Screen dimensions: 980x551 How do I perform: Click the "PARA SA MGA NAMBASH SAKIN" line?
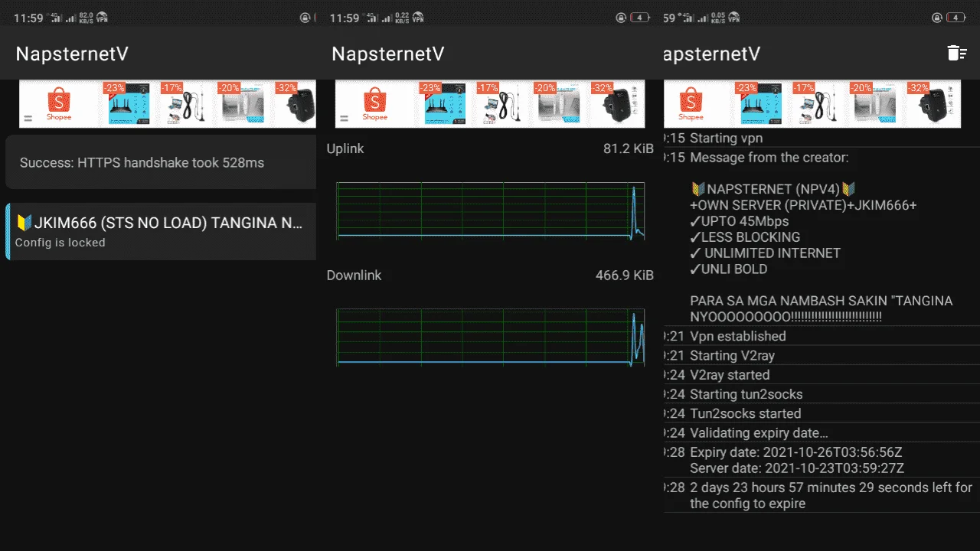[822, 301]
